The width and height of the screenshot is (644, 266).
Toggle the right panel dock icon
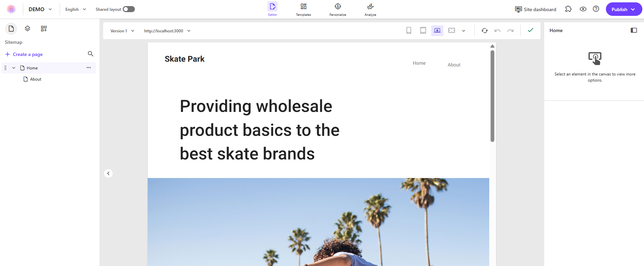pyautogui.click(x=634, y=30)
